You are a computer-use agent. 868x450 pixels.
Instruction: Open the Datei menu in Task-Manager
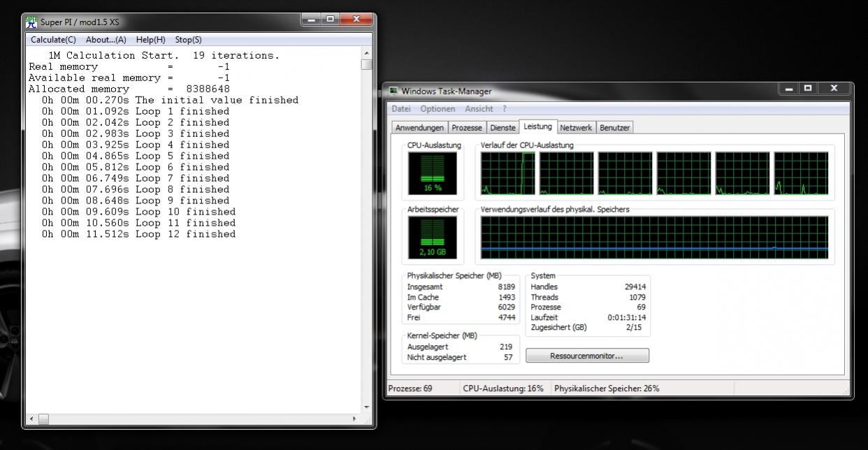[x=401, y=108]
